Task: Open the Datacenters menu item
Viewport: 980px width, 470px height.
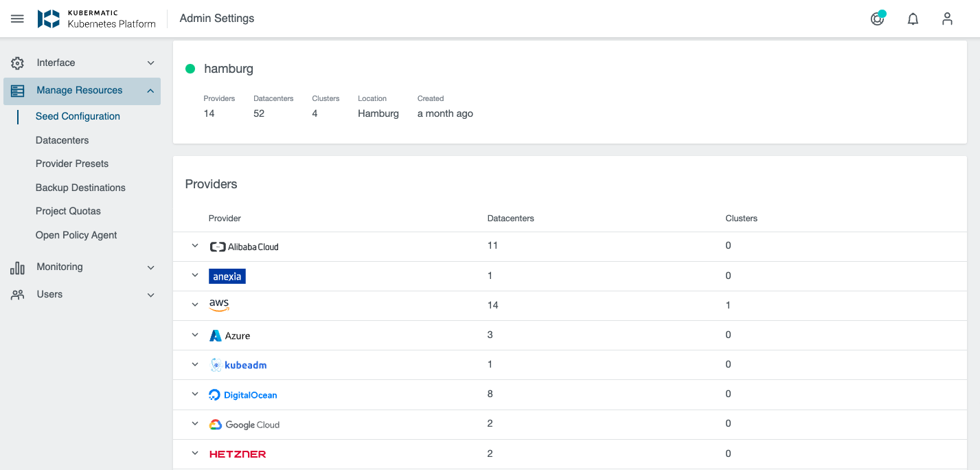Action: tap(62, 140)
